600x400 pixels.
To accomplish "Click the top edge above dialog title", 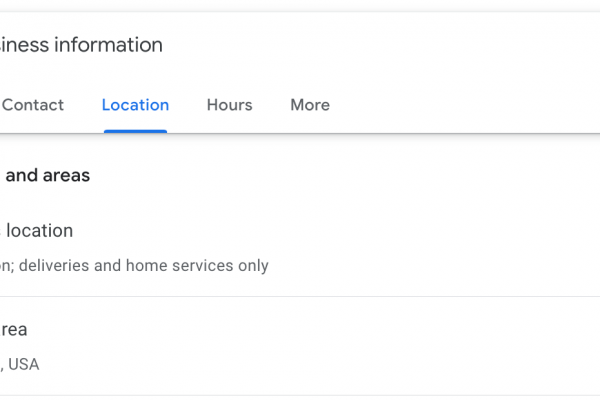I will (x=300, y=13).
